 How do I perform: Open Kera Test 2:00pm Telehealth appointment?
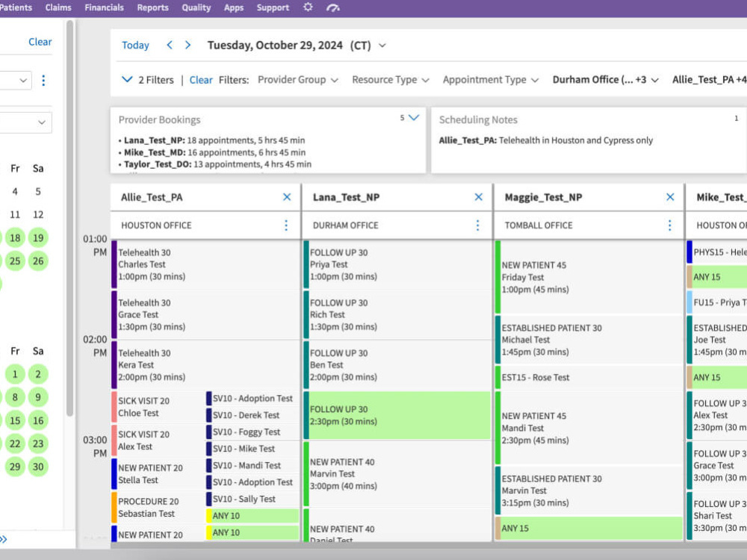point(205,365)
